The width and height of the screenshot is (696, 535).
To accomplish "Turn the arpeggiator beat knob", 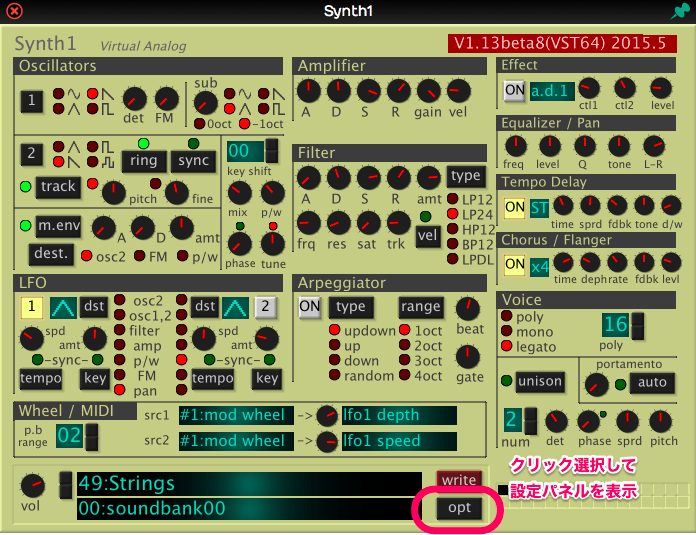I will pyautogui.click(x=468, y=309).
